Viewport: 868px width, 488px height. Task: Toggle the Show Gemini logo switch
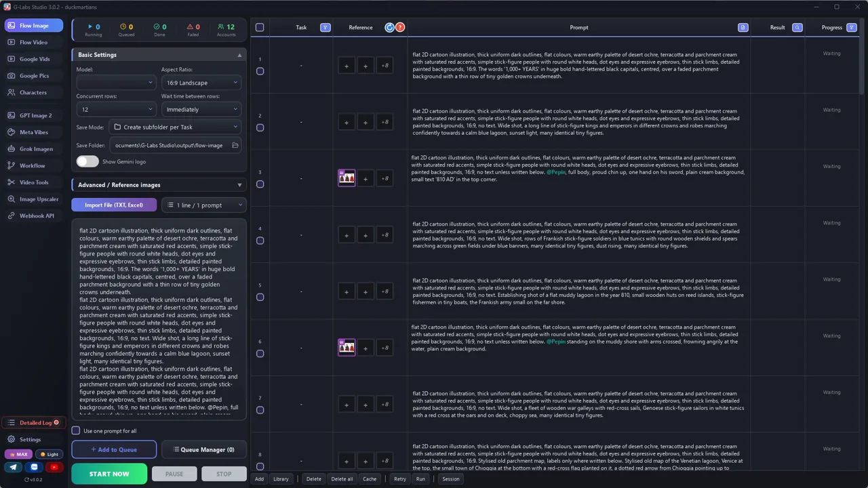(87, 161)
